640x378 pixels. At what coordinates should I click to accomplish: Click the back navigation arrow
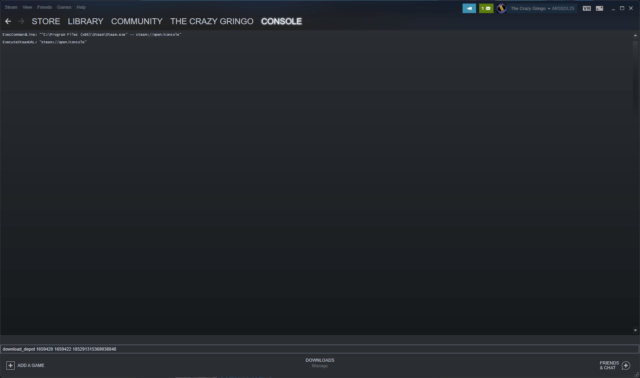point(8,21)
